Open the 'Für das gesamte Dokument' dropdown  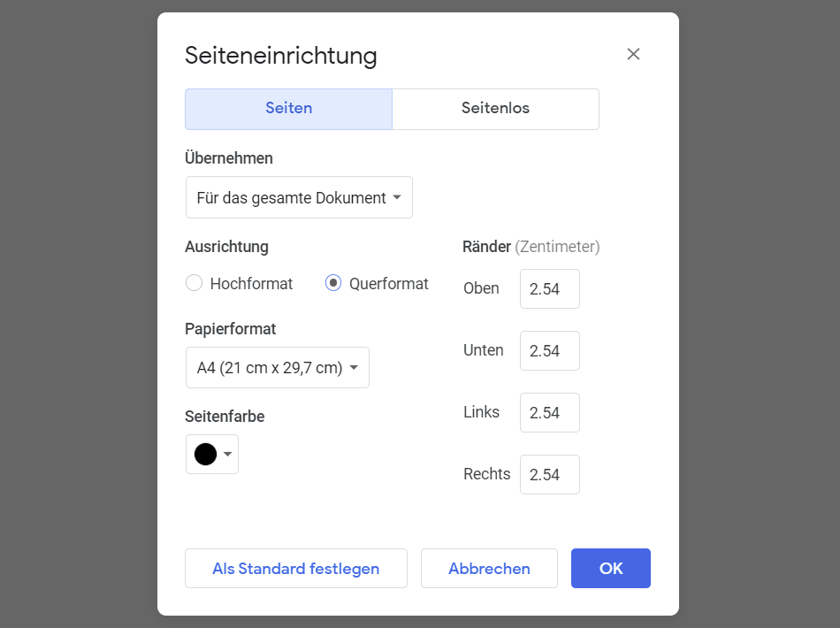click(x=299, y=197)
